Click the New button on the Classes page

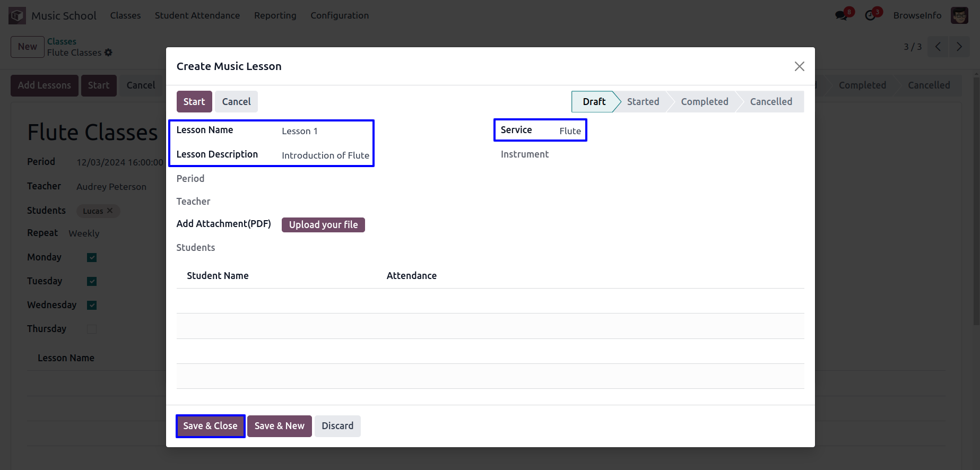click(28, 47)
